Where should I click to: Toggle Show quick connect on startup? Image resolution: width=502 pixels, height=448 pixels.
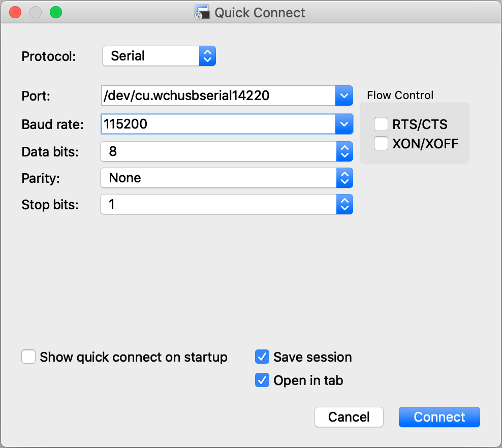click(x=28, y=357)
